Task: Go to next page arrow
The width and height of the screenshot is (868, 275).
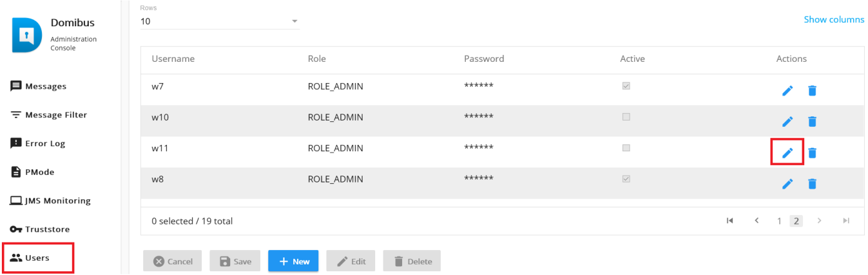Action: click(819, 221)
